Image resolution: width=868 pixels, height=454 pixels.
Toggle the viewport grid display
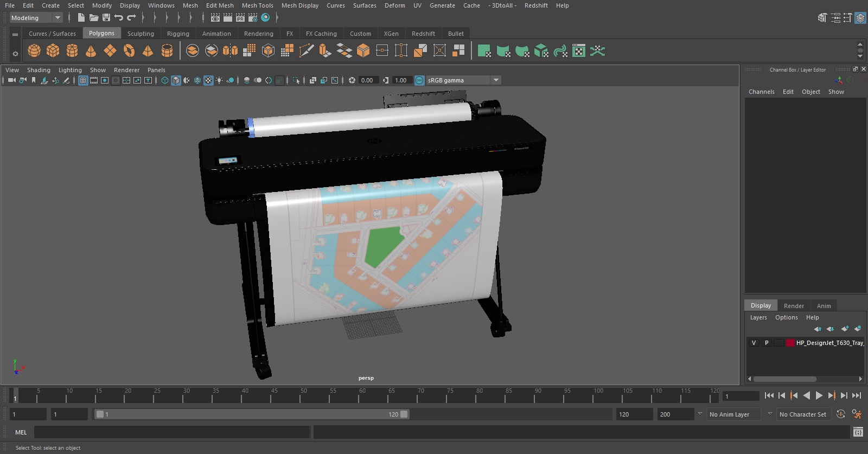point(83,80)
